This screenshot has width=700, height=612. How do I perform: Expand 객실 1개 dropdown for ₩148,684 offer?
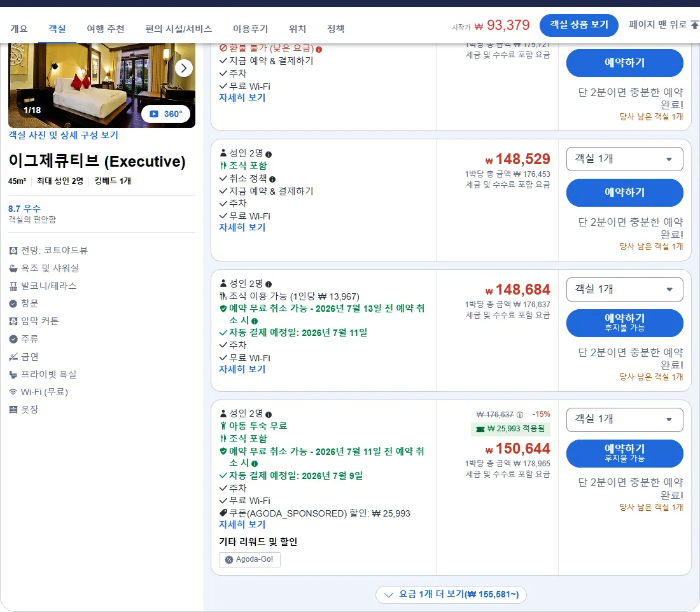coord(624,289)
